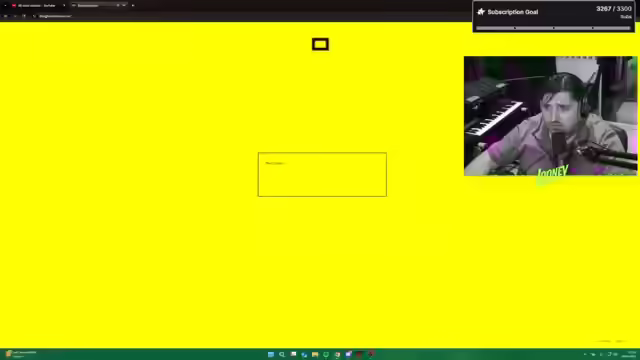This screenshot has height=360, width=640.
Task: Open the Chrome browser icon on the taskbar
Action: (337, 354)
